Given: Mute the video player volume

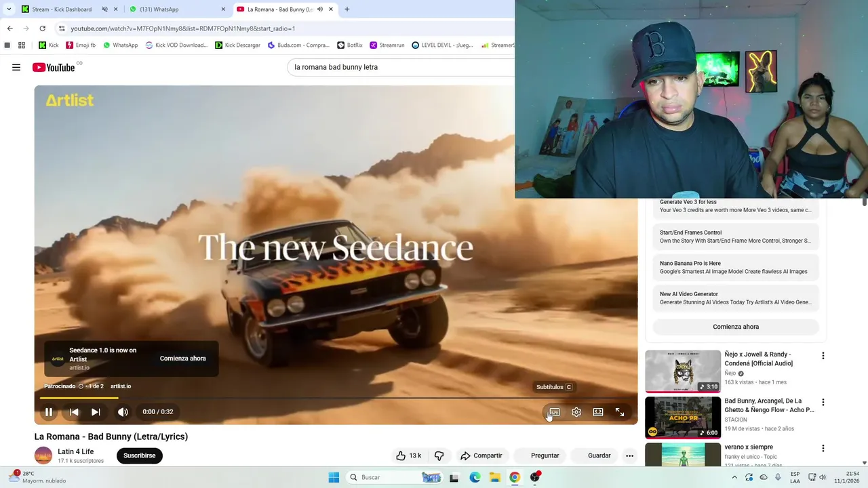Looking at the screenshot, I should [x=123, y=411].
